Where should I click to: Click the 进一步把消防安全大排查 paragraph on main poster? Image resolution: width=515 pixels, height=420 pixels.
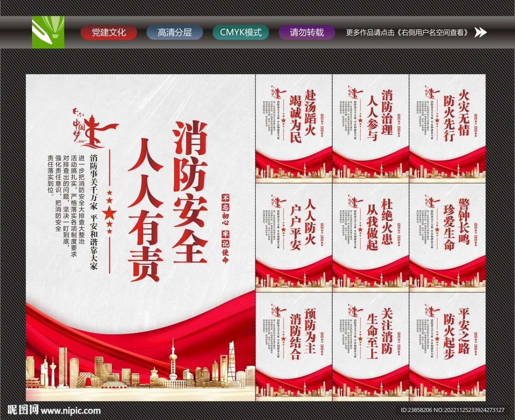(66, 205)
